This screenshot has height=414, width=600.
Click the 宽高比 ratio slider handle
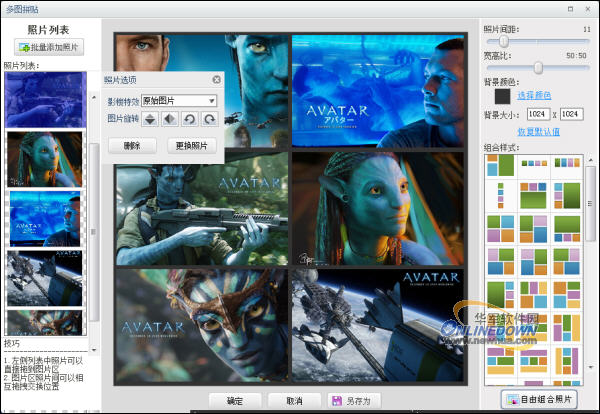click(x=538, y=67)
